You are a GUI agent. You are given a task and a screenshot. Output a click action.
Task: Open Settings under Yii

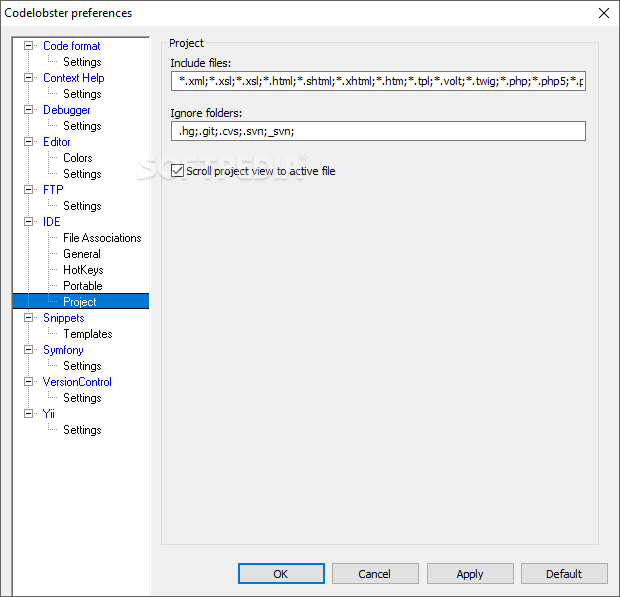82,430
